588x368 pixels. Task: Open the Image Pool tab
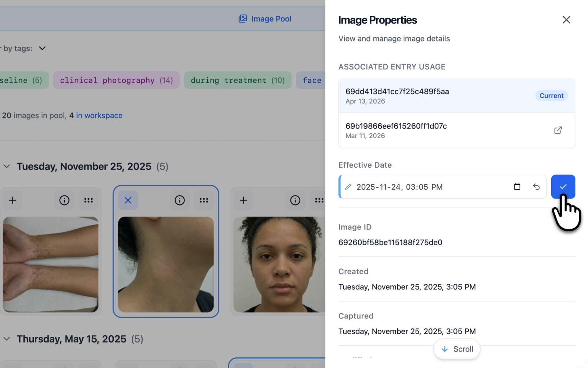click(x=265, y=19)
